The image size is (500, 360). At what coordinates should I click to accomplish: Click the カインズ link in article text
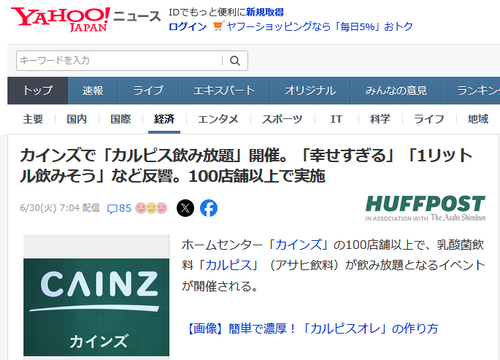(298, 245)
